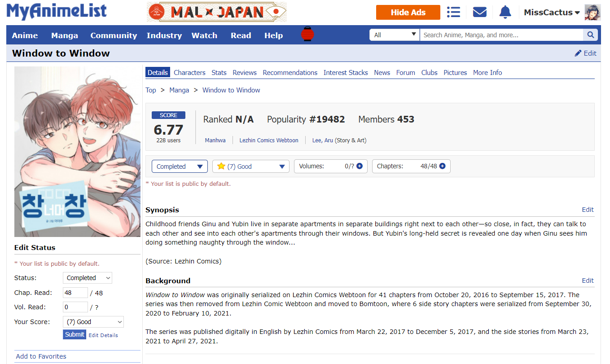Click the 'Ranked N/A' text
610x364 pixels.
click(x=228, y=119)
